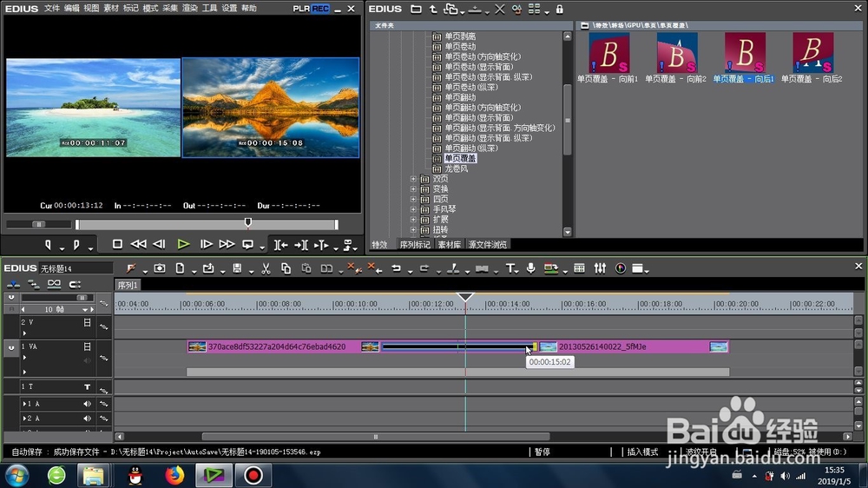Viewport: 868px width, 488px height.
Task: Expand the 2 V track triangle
Action: click(24, 333)
